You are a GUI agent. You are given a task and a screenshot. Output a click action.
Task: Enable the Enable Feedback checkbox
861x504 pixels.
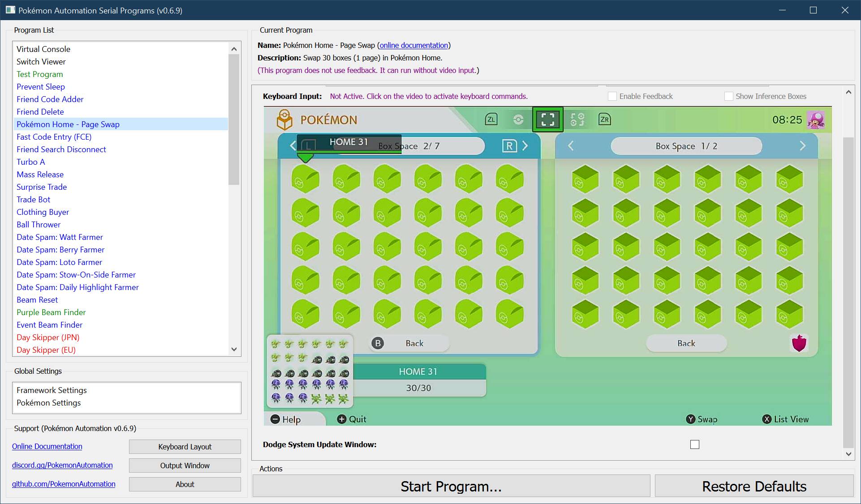pyautogui.click(x=612, y=96)
